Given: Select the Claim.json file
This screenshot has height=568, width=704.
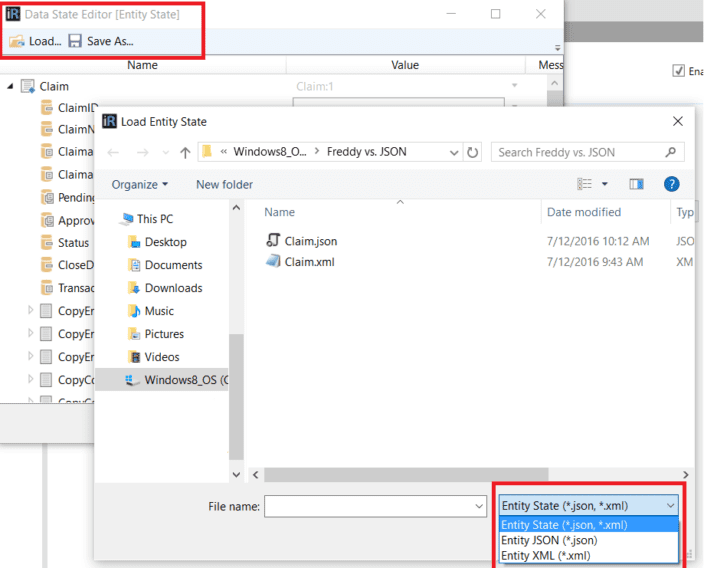Looking at the screenshot, I should (x=310, y=241).
